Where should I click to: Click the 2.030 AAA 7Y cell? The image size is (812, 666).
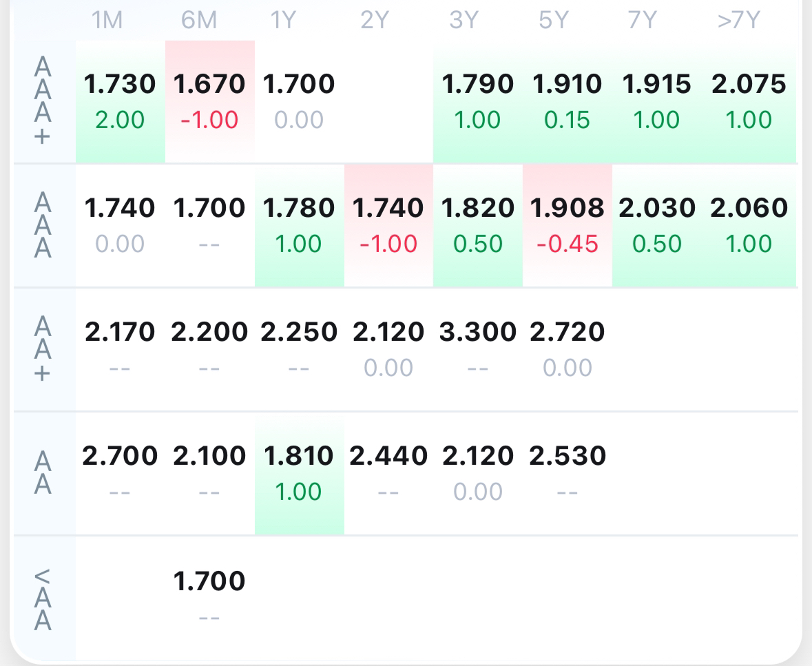[657, 226]
